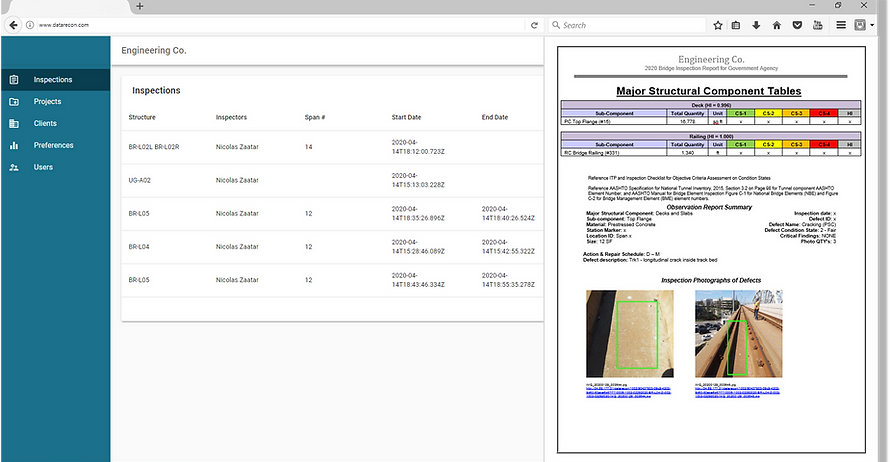Bookmark this page with the star icon
This screenshot has height=462, width=890.
[717, 25]
